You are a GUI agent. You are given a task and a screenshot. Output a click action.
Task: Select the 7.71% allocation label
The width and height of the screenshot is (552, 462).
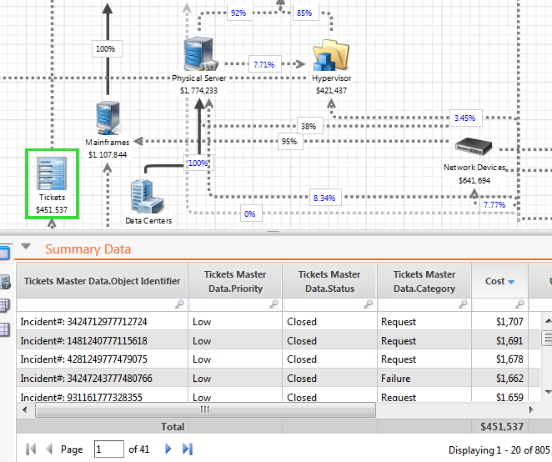(264, 64)
